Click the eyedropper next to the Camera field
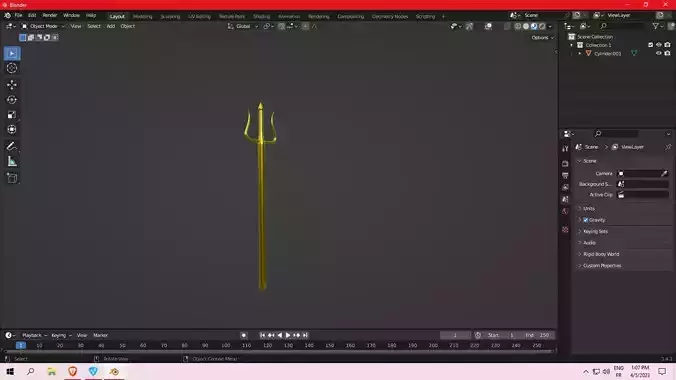The image size is (676, 380). pos(664,173)
